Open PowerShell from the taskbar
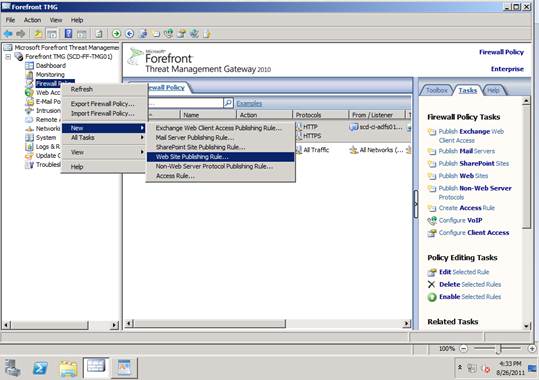Image resolution: width=539 pixels, height=380 pixels. click(41, 368)
